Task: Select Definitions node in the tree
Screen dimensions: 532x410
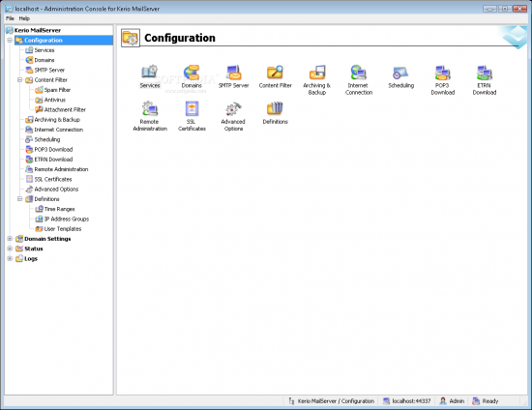Action: [x=46, y=199]
